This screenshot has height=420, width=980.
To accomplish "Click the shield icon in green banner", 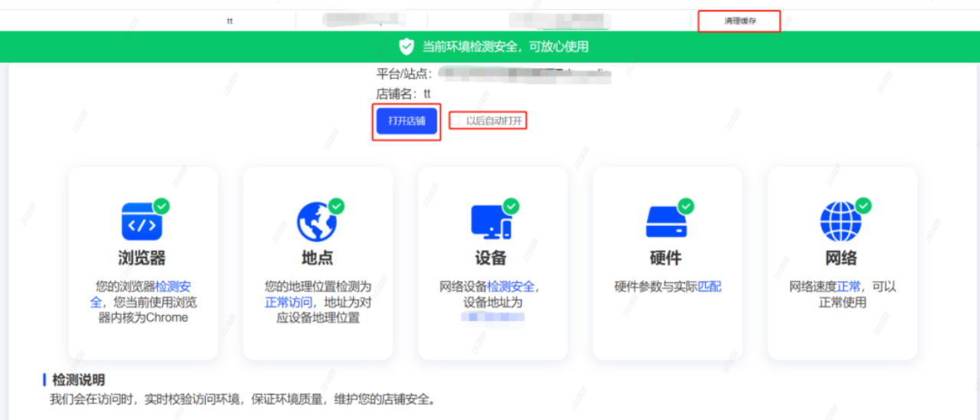I will pos(407,47).
